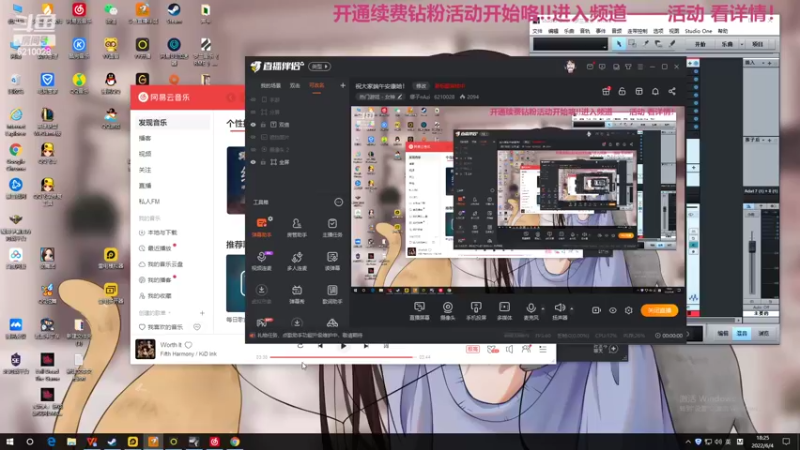Open the 乐曲 dropdown arrow in Studio One
The height and width of the screenshot is (450, 800).
tap(741, 44)
